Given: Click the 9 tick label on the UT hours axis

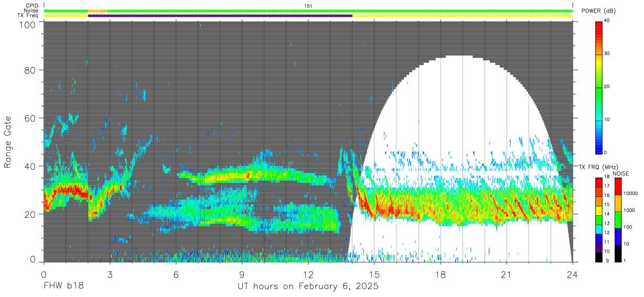Looking at the screenshot, I should click(242, 274).
